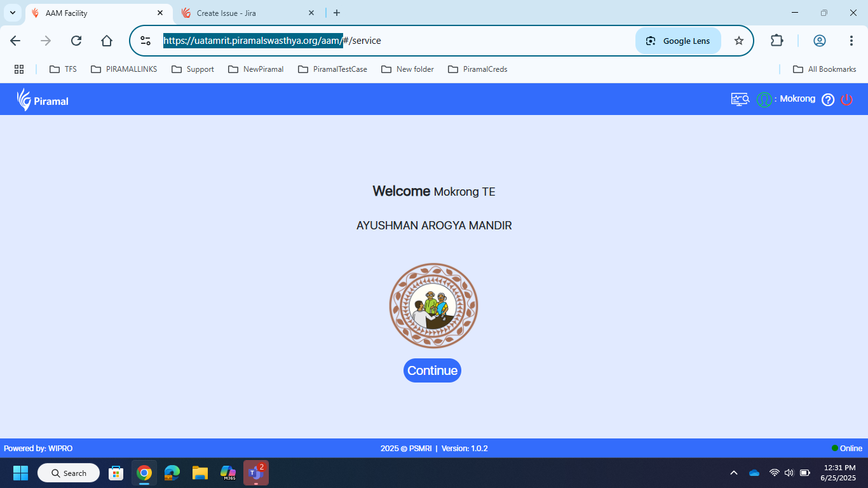
Task: Show hidden system tray icons
Action: click(734, 473)
